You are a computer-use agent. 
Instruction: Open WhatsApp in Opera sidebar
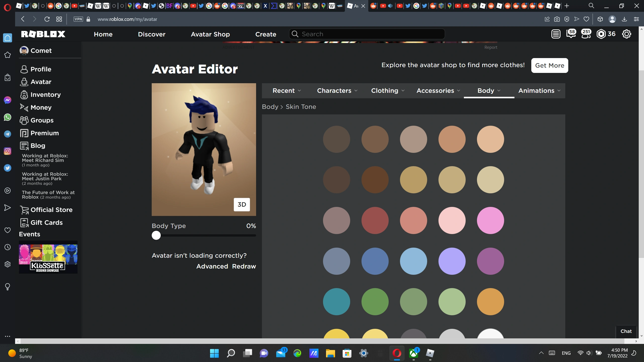(x=8, y=117)
